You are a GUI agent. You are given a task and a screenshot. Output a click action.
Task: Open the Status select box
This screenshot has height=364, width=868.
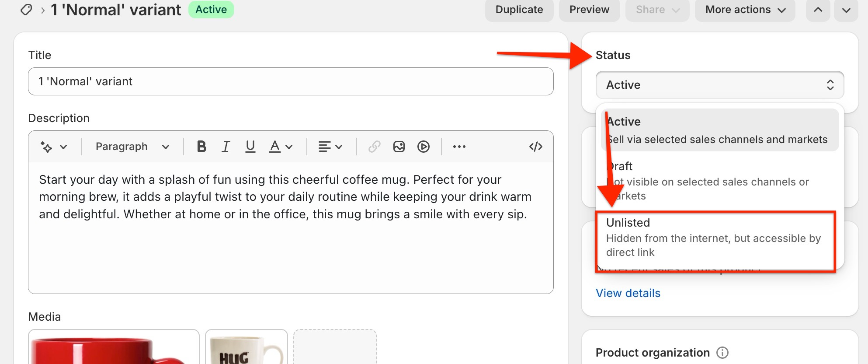720,85
